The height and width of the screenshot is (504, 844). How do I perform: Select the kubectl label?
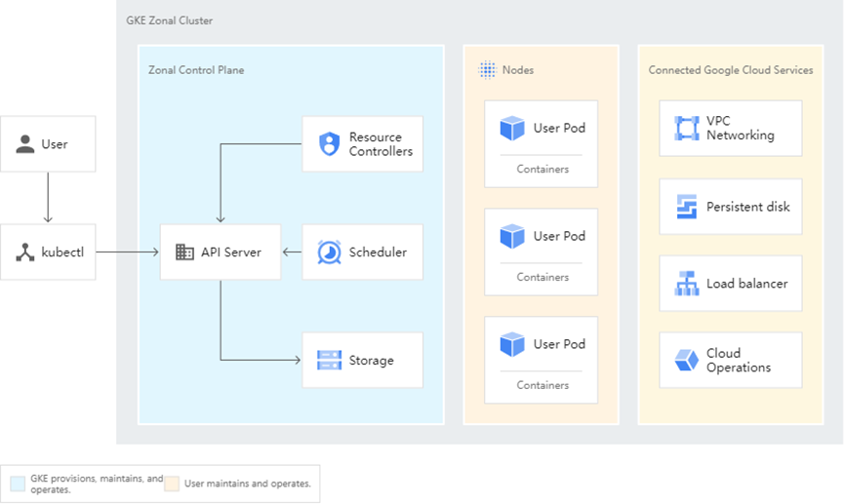coord(62,252)
